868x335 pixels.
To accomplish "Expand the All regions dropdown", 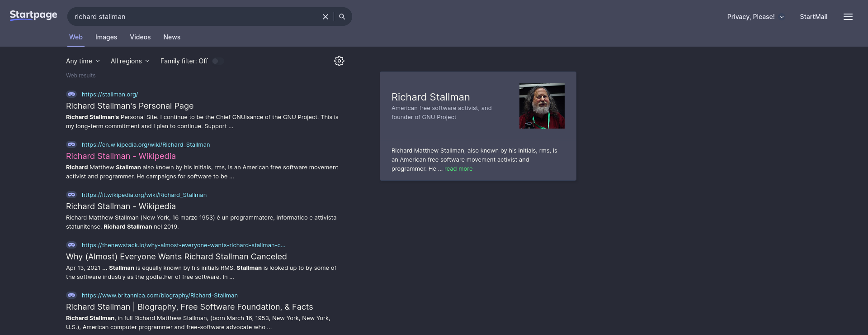I will (130, 61).
